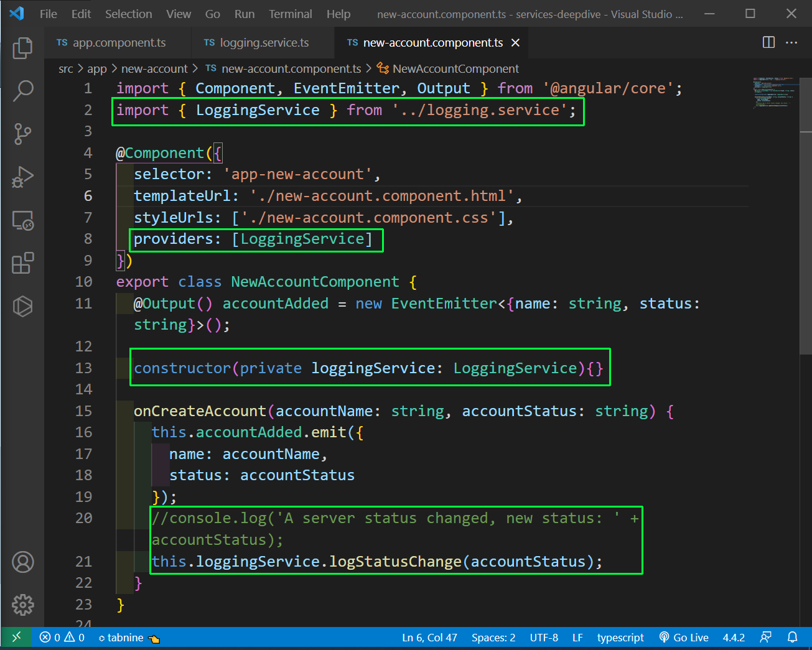Click line number 13 in gutter
812x650 pixels.
point(83,368)
